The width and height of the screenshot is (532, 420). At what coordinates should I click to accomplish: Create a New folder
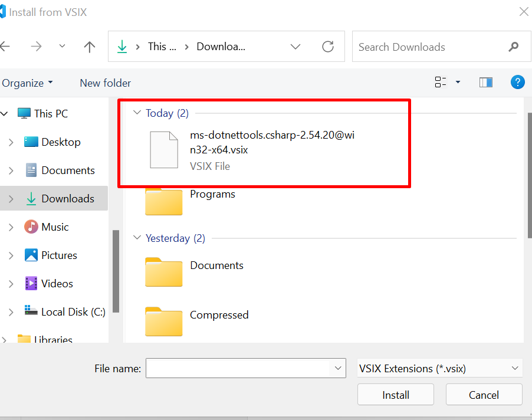(x=105, y=83)
